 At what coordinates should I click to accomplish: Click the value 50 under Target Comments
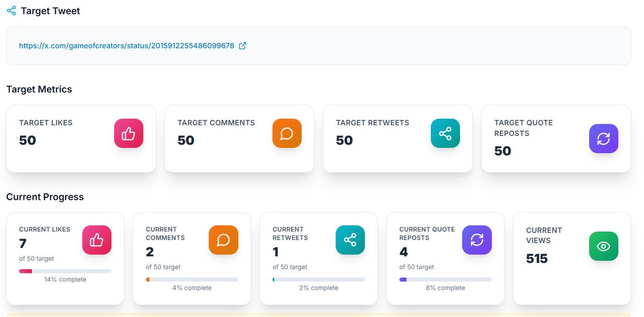186,140
